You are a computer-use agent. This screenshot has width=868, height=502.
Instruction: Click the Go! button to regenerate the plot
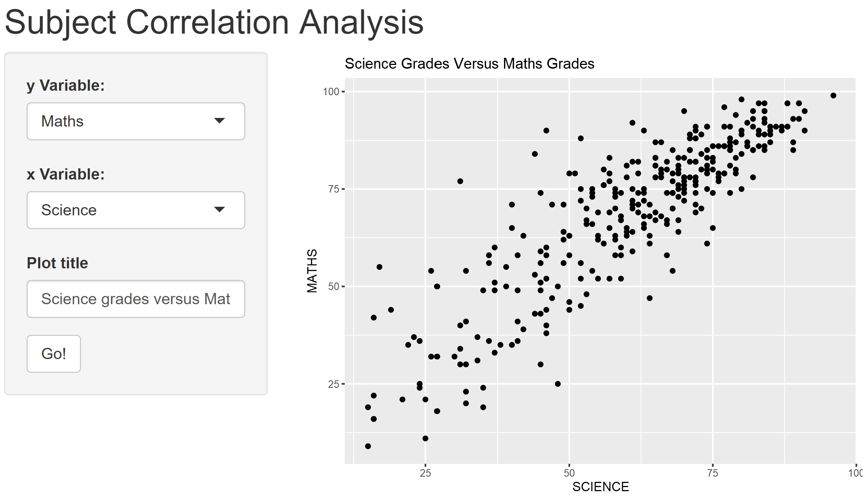[53, 354]
